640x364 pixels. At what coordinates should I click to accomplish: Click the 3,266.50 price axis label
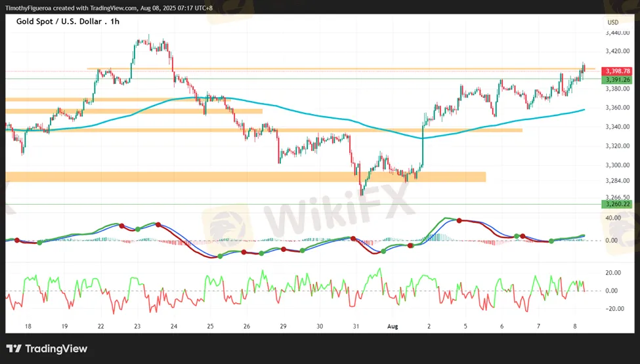[x=618, y=196]
